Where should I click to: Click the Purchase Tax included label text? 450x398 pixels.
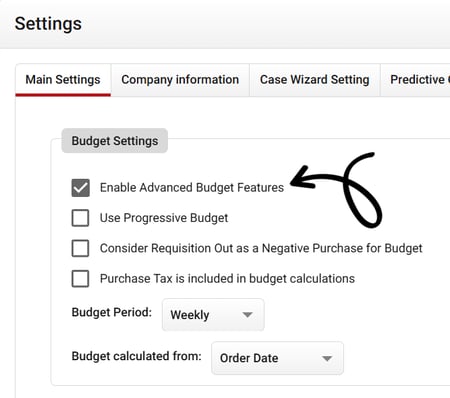click(x=227, y=279)
